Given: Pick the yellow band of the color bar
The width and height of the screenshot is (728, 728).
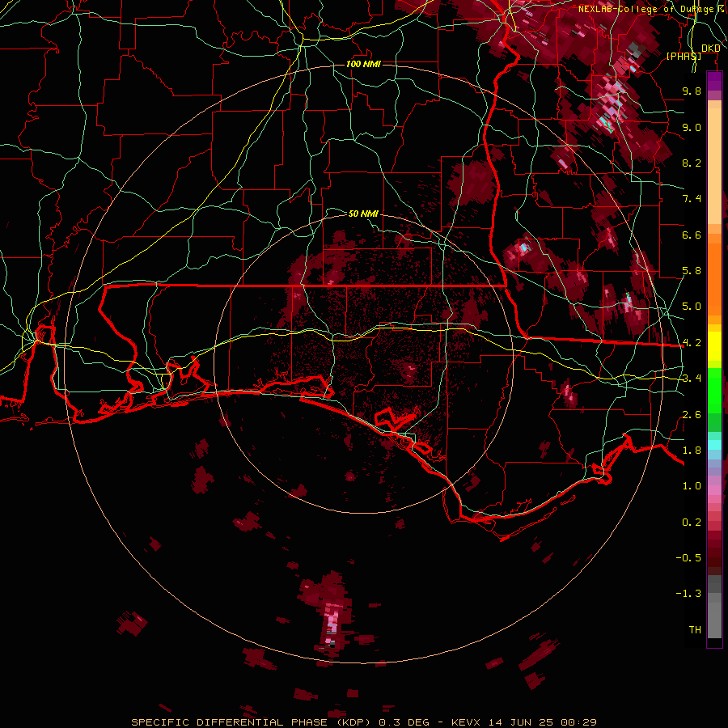Looking at the screenshot, I should coord(714,346).
